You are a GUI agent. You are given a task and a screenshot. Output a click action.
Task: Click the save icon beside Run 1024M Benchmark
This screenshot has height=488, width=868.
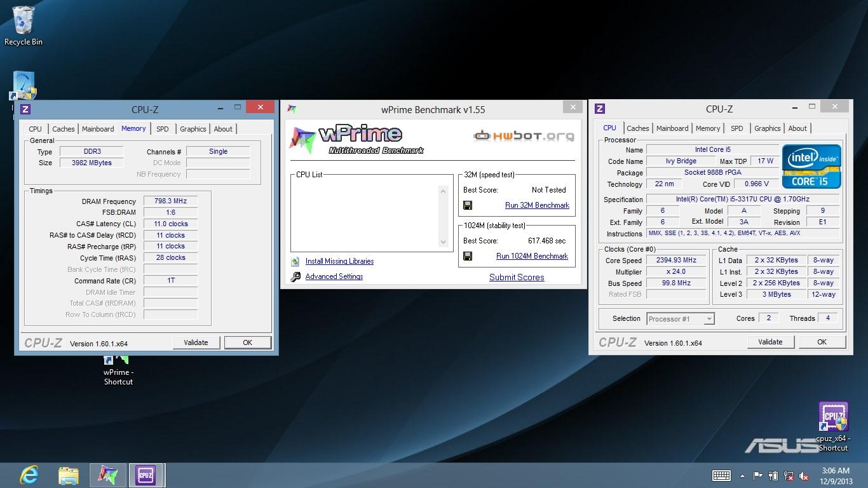click(x=468, y=256)
